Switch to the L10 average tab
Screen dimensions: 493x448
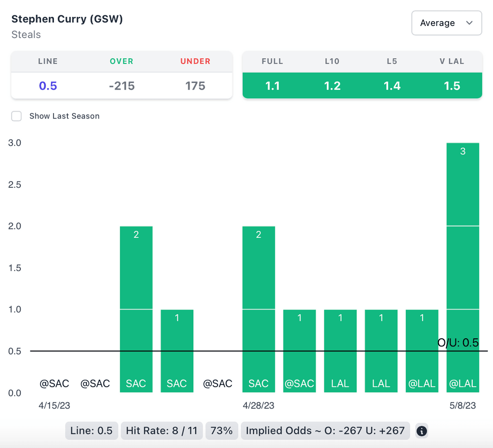coord(332,86)
